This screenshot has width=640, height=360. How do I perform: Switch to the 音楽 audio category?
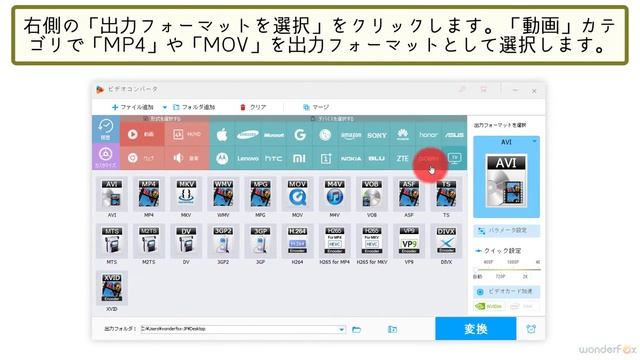(187, 158)
